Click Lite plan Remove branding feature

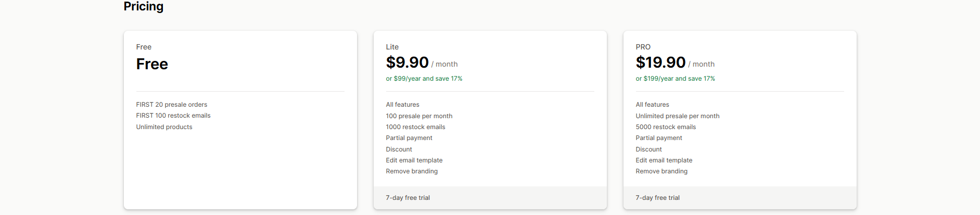[x=412, y=171]
